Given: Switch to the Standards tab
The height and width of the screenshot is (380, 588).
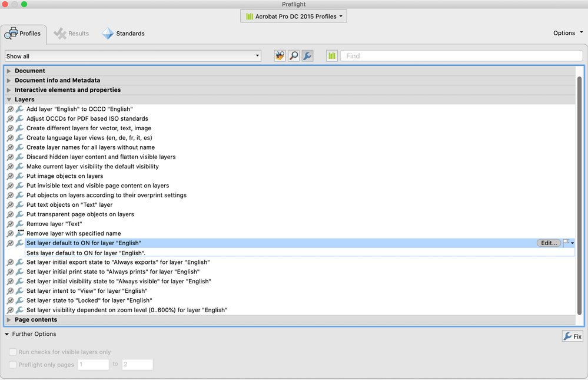Looking at the screenshot, I should (x=123, y=34).
